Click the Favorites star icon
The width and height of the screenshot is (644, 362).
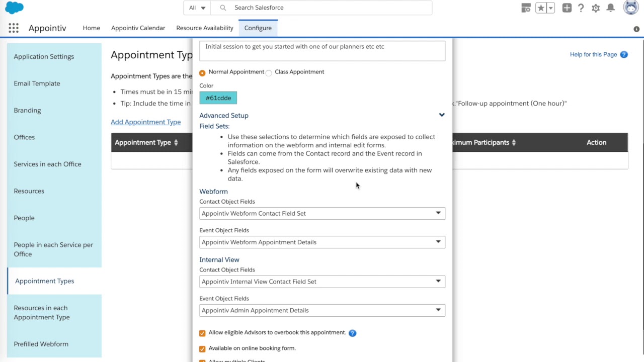click(x=541, y=8)
